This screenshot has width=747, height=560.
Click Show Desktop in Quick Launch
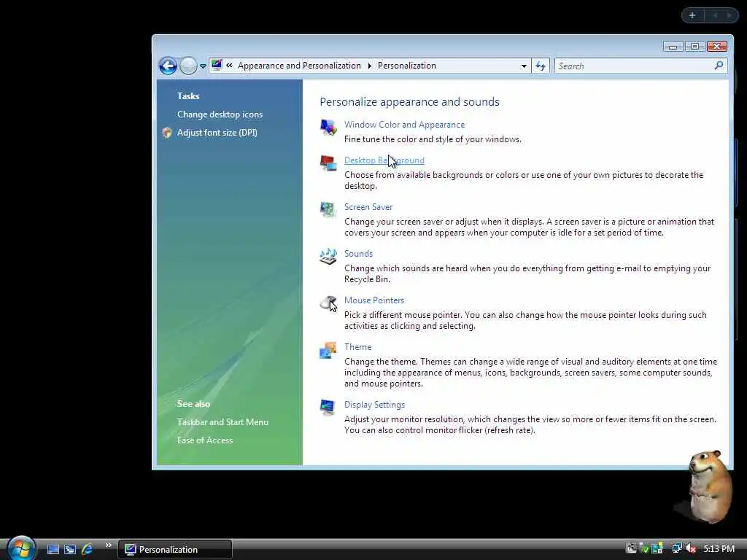click(x=53, y=550)
